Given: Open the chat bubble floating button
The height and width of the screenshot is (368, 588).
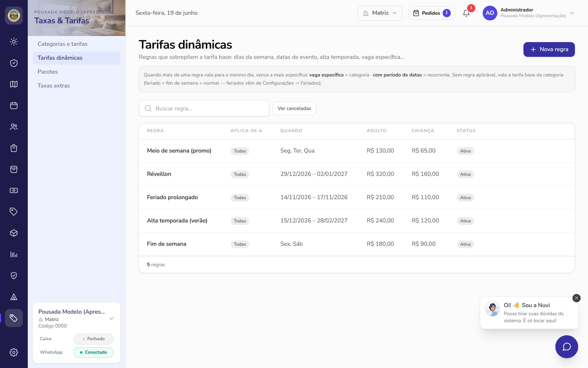Looking at the screenshot, I should (x=567, y=347).
